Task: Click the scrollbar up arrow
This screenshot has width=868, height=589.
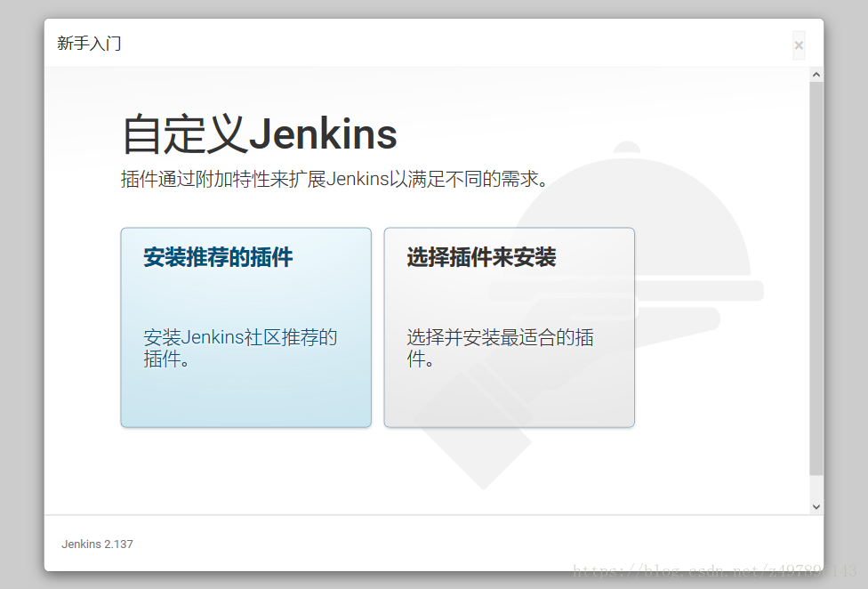Action: coord(816,74)
